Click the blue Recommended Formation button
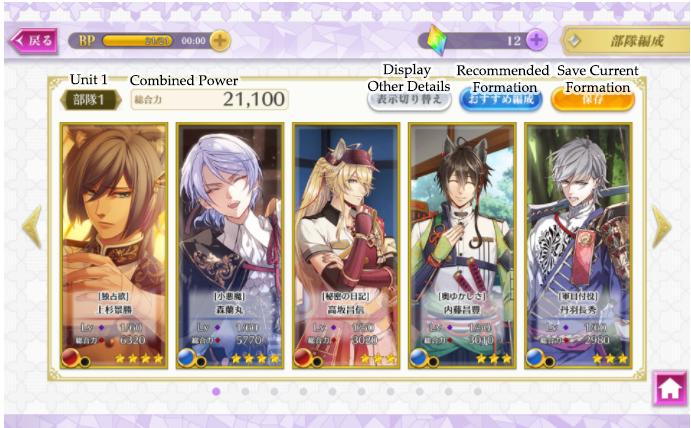691x428 pixels. (x=501, y=99)
